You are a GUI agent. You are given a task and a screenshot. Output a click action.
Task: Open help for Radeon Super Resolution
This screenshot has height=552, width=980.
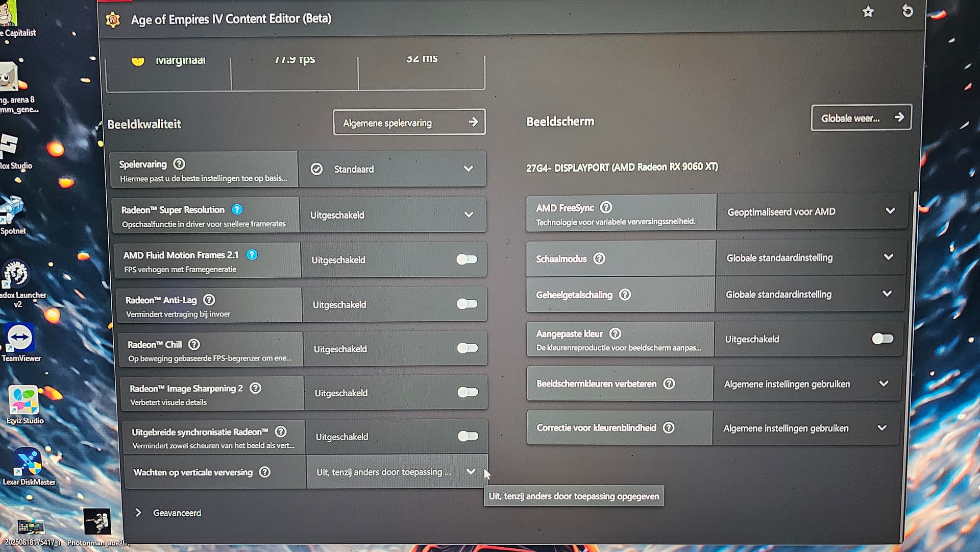[237, 209]
